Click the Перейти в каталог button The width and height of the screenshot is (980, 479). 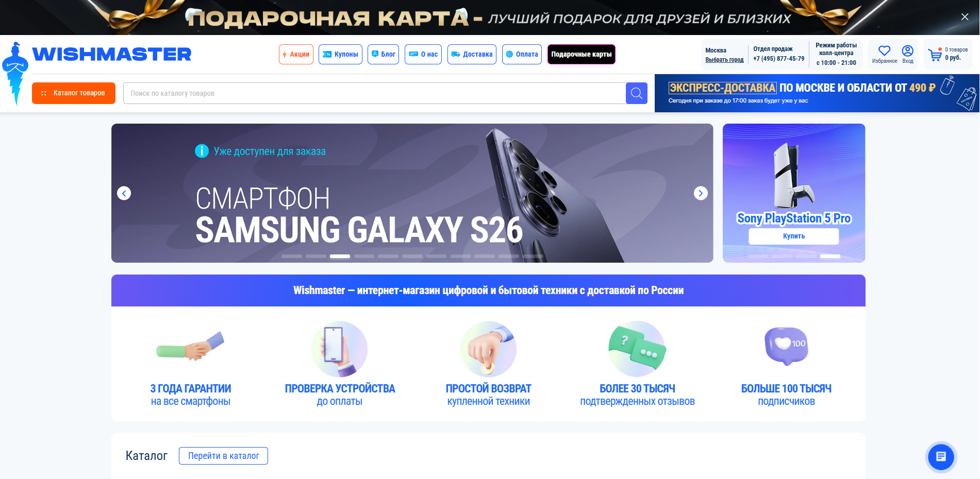point(223,456)
